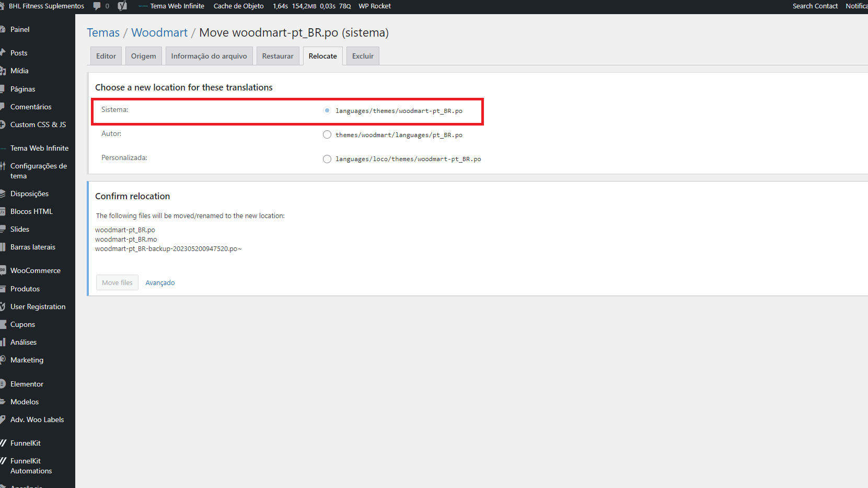Image resolution: width=868 pixels, height=488 pixels.
Task: Choose the Autor location radio button
Action: (x=327, y=134)
